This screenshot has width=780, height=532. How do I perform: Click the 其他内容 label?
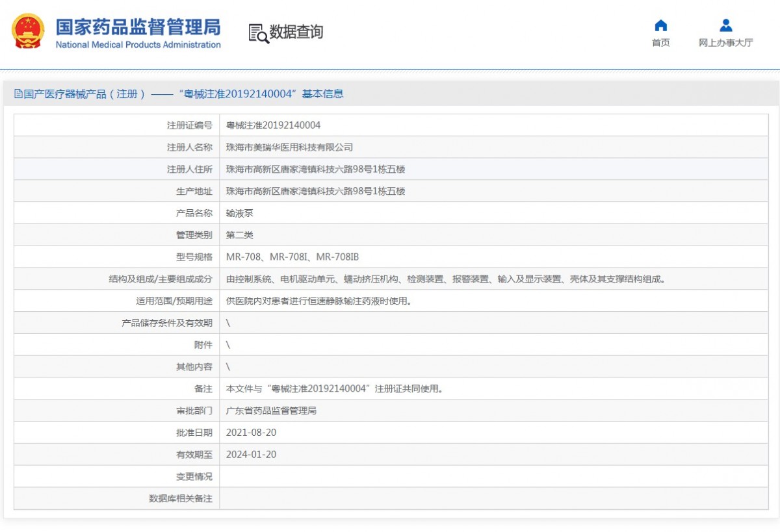tap(194, 367)
